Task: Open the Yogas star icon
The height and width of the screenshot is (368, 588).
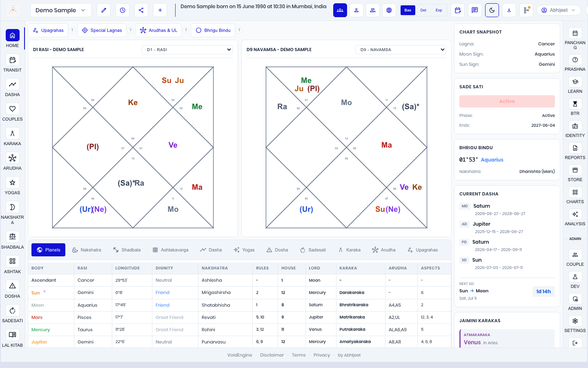Action: coord(12,182)
